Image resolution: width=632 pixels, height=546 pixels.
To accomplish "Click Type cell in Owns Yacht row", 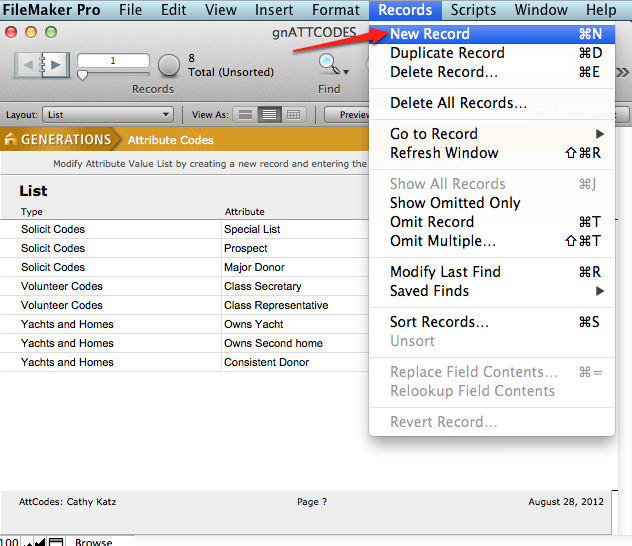I will point(111,324).
